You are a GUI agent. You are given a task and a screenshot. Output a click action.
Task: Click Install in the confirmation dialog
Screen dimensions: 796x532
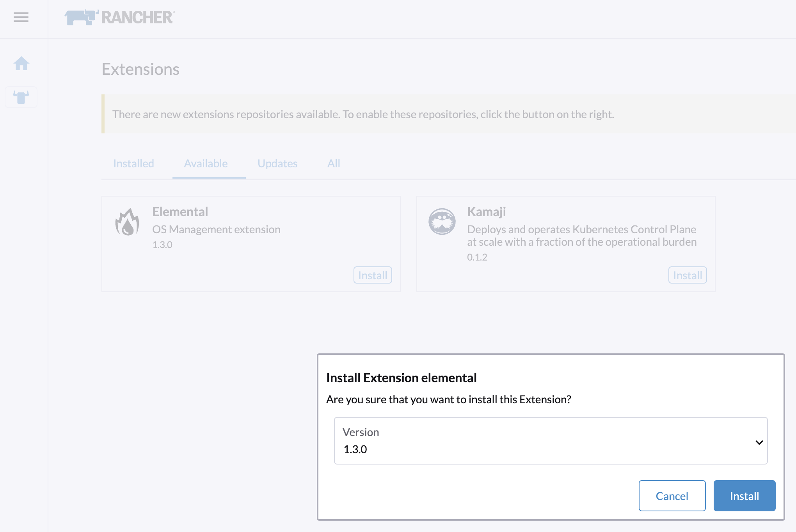(x=744, y=496)
